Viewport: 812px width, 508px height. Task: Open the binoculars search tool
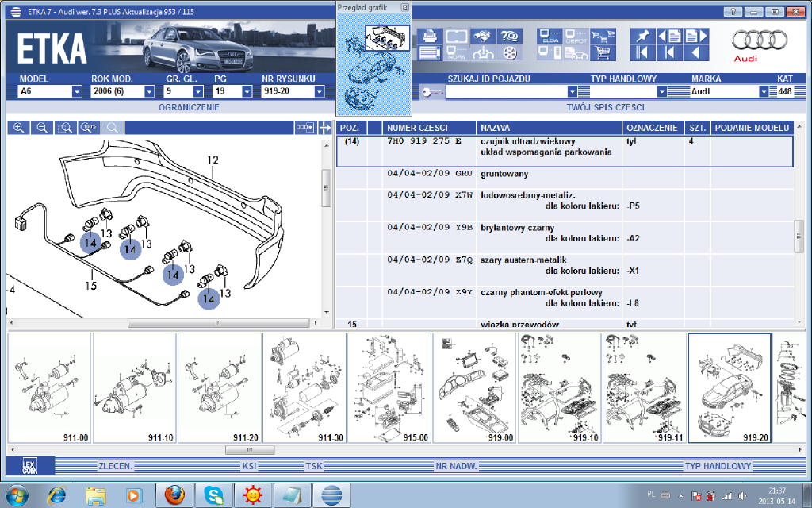point(483,37)
